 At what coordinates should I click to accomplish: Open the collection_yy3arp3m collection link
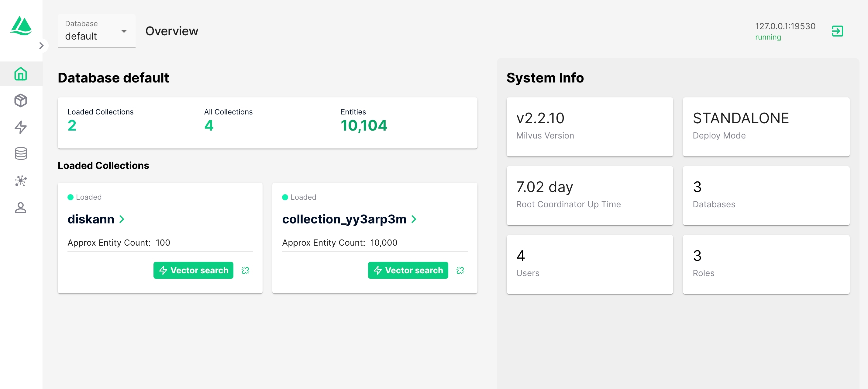[344, 219]
